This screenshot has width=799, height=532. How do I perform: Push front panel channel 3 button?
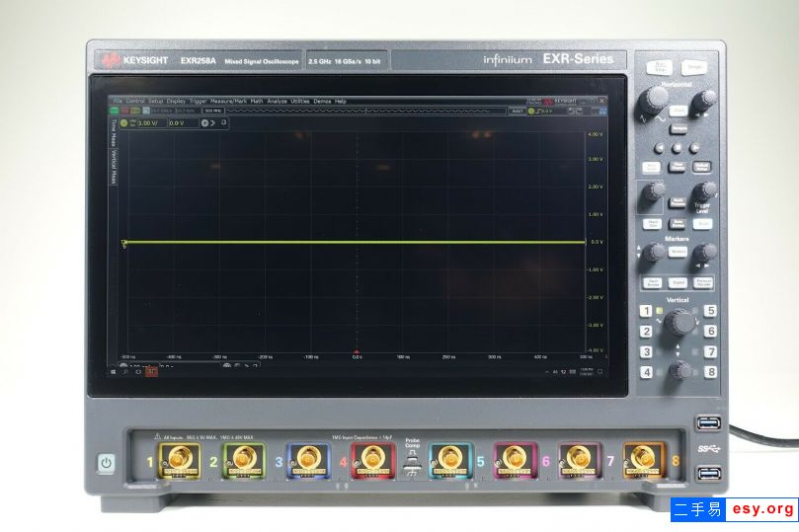point(646,351)
